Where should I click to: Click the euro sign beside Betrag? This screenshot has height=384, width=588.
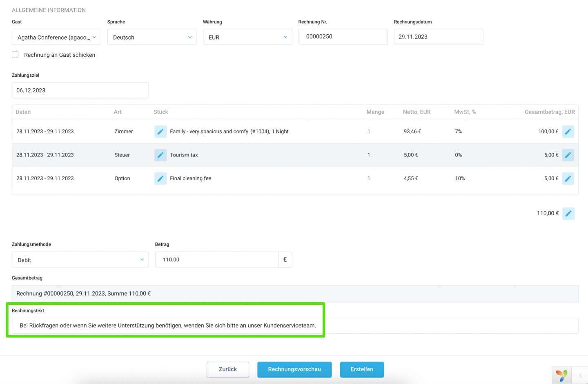[285, 259]
